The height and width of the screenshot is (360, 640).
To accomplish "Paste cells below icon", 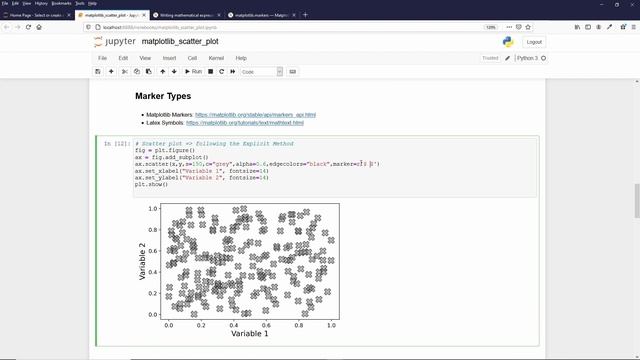I will [x=149, y=71].
